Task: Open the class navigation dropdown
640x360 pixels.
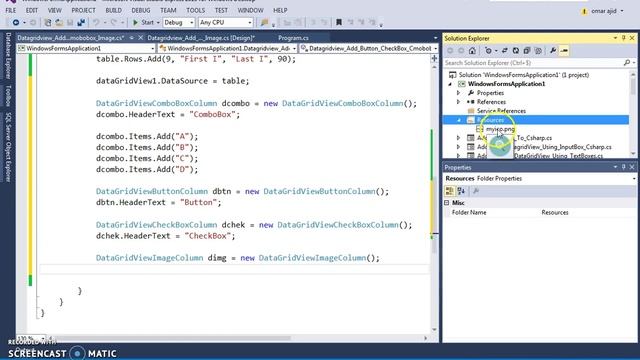Action: point(227,48)
